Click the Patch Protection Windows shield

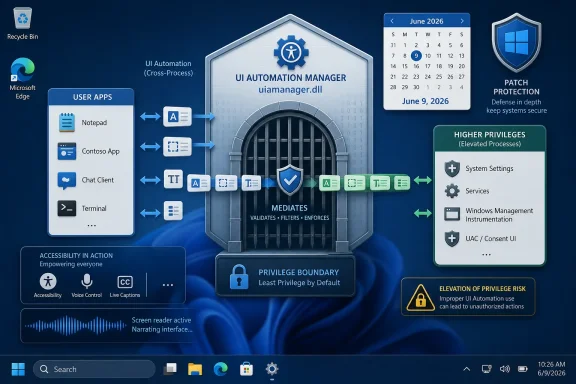[x=516, y=42]
